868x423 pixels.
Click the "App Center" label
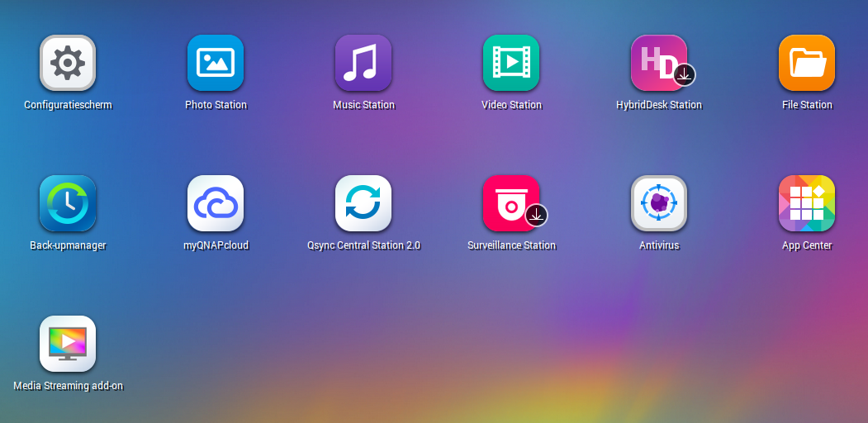coord(807,245)
